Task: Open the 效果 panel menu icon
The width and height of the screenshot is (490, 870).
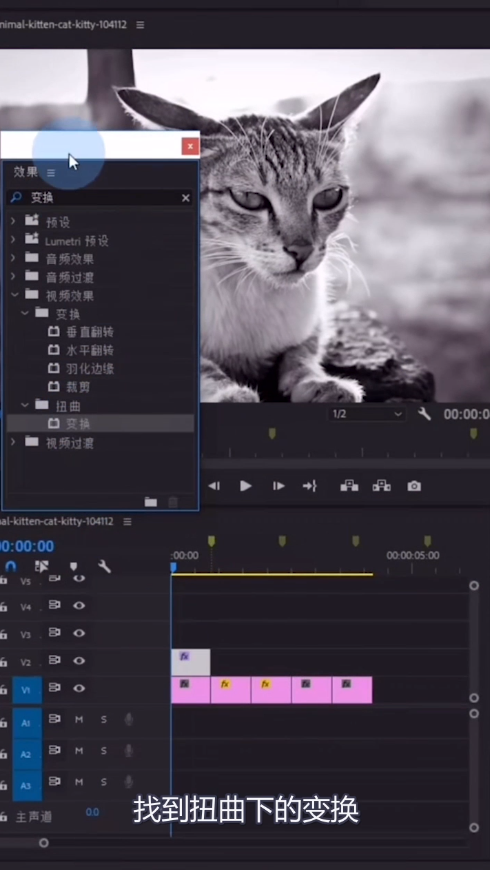Action: click(x=51, y=173)
